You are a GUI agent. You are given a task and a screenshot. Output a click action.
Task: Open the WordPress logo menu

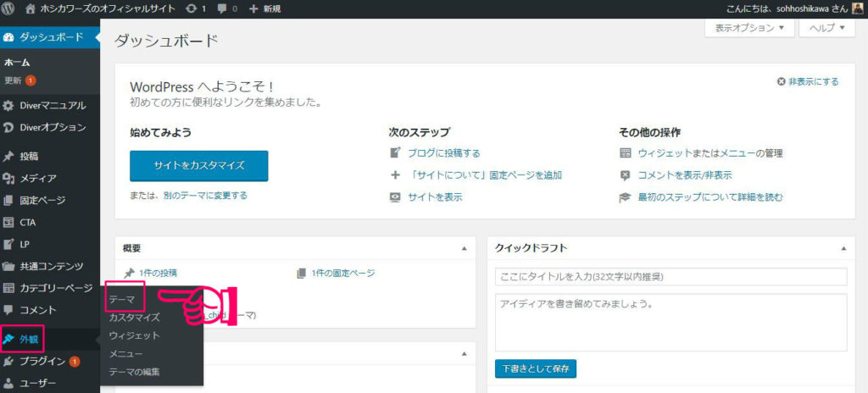click(8, 8)
